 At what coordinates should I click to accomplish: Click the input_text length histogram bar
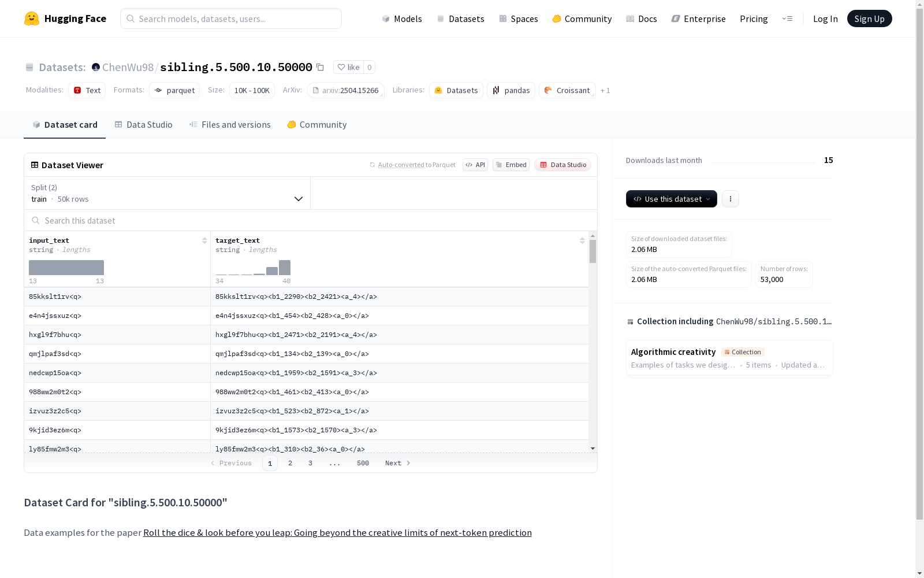66,268
